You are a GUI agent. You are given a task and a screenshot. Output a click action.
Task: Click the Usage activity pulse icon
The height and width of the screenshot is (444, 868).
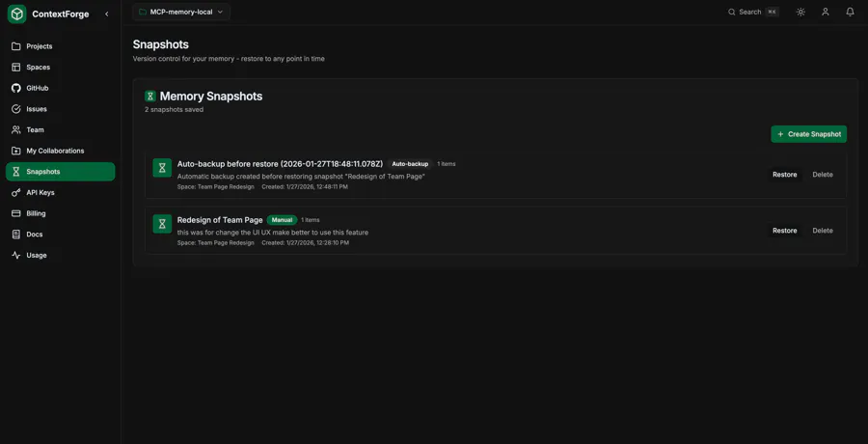click(x=16, y=255)
